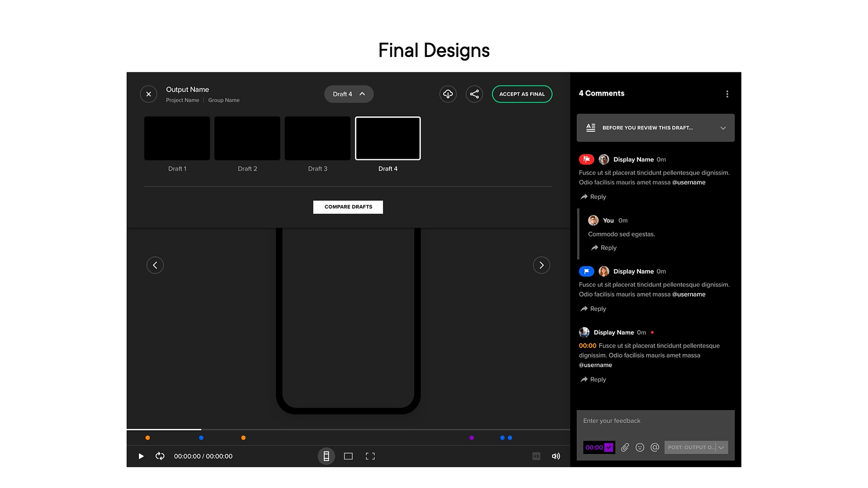Open the comments three-dot menu
Screen dimensions: 868x488
[727, 94]
